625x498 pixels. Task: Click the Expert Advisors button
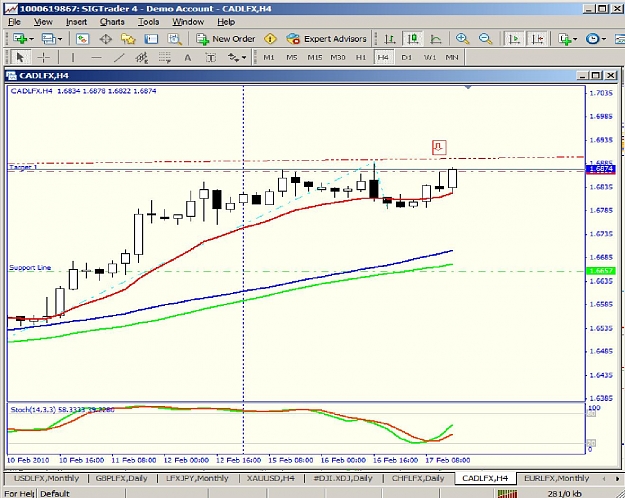pyautogui.click(x=326, y=39)
